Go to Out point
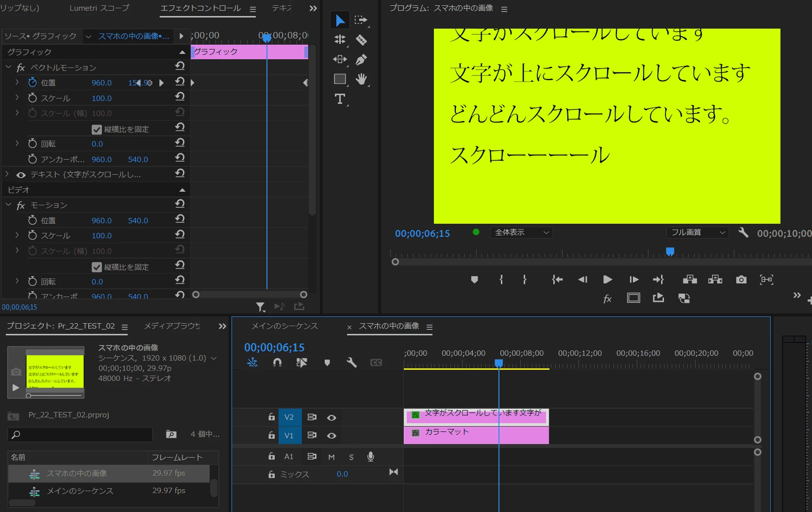This screenshot has width=812, height=512. pyautogui.click(x=659, y=280)
